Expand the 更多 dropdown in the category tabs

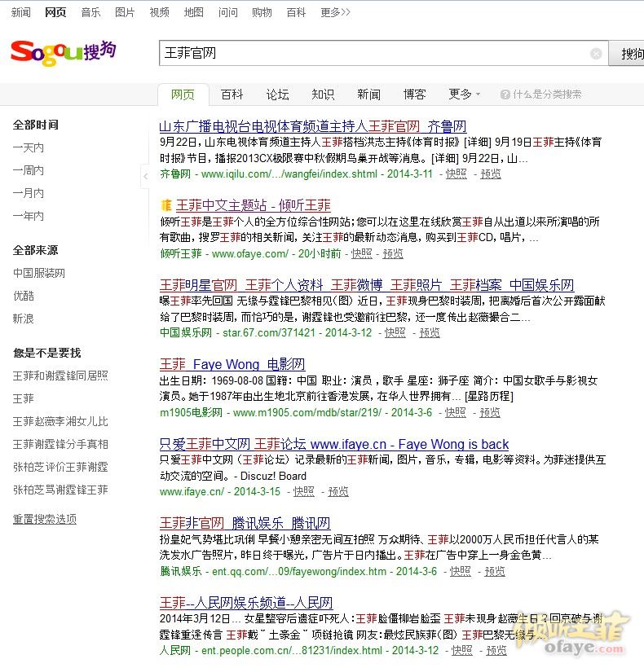pyautogui.click(x=464, y=94)
